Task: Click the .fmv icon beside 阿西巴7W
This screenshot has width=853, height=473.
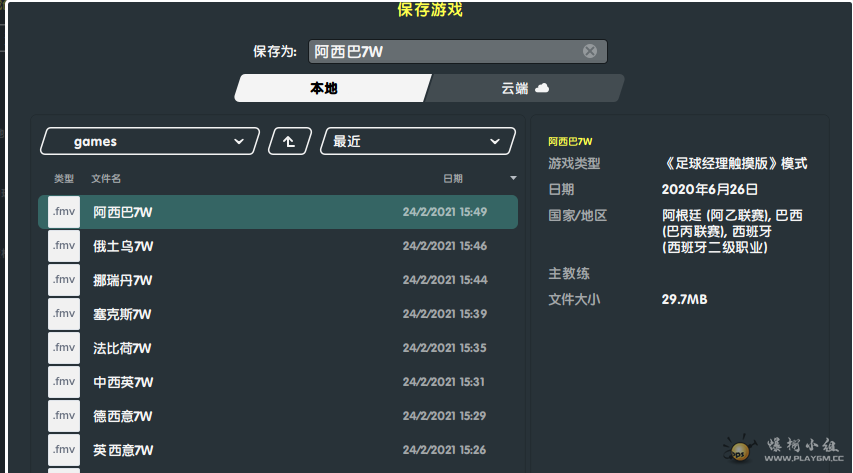Action: 64,212
